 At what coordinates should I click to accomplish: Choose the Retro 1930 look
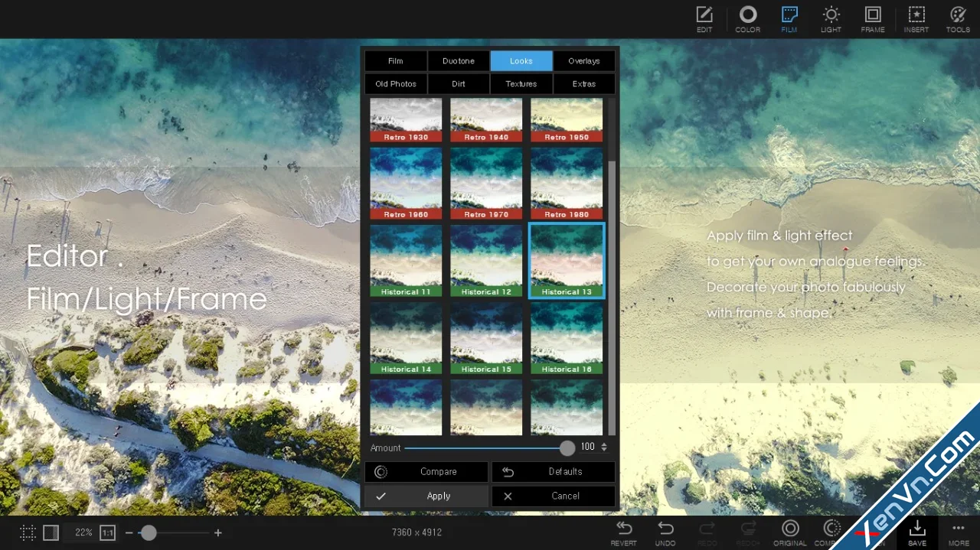tap(406, 120)
